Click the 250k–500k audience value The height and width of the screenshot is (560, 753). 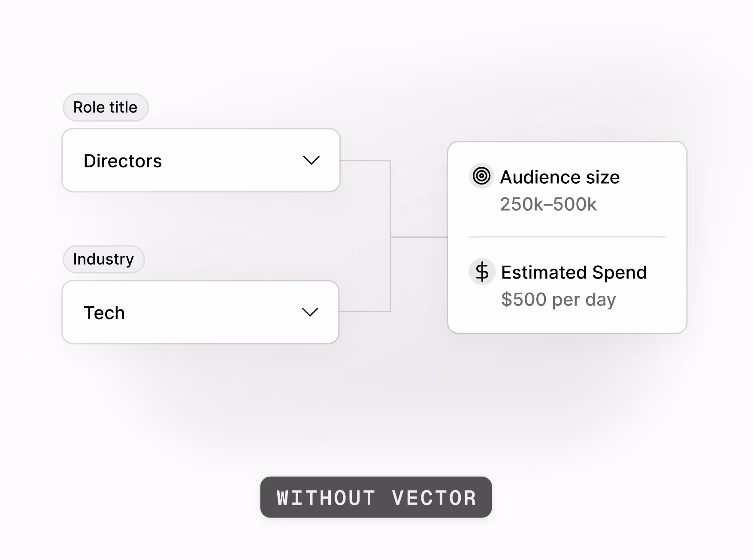tap(548, 204)
